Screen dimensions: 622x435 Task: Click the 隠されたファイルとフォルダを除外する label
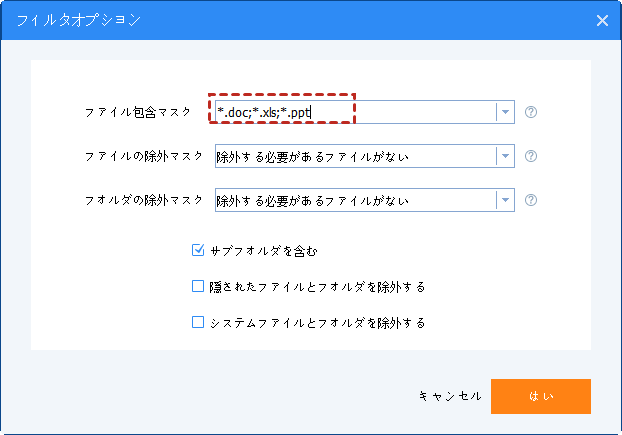tap(318, 287)
